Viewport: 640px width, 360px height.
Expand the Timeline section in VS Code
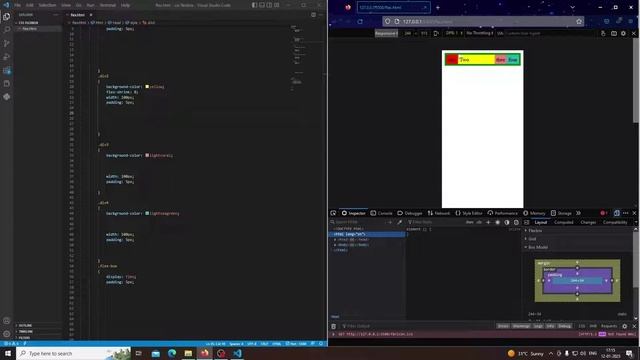pos(25,331)
